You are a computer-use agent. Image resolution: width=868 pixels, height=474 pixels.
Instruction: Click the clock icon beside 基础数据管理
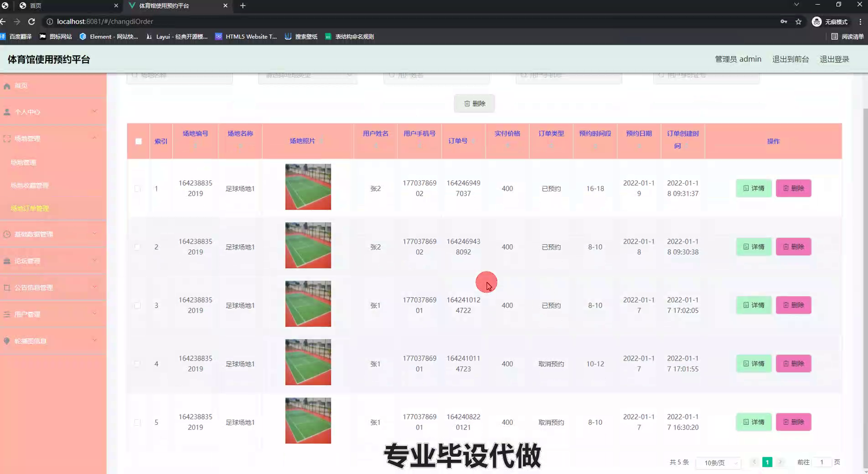click(7, 234)
